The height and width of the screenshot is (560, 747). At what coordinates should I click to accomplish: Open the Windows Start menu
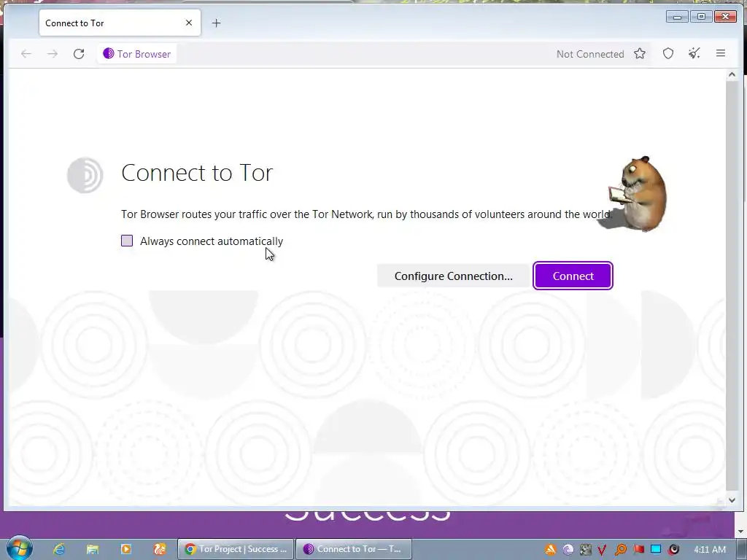pyautogui.click(x=19, y=548)
